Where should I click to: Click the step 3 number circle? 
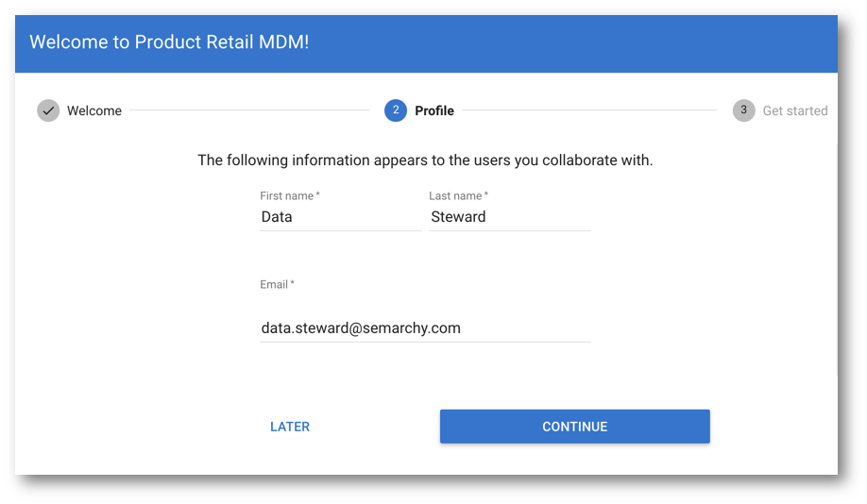click(743, 110)
